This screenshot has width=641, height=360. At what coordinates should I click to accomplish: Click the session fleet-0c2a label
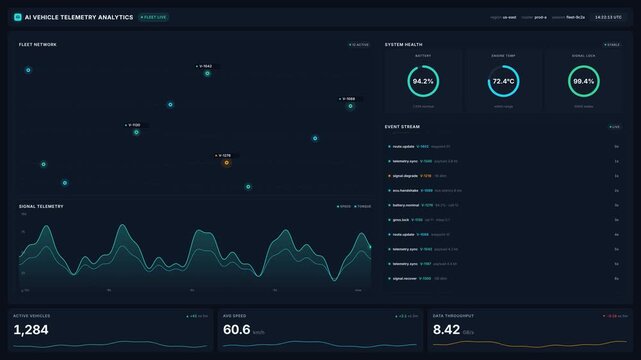(x=568, y=18)
